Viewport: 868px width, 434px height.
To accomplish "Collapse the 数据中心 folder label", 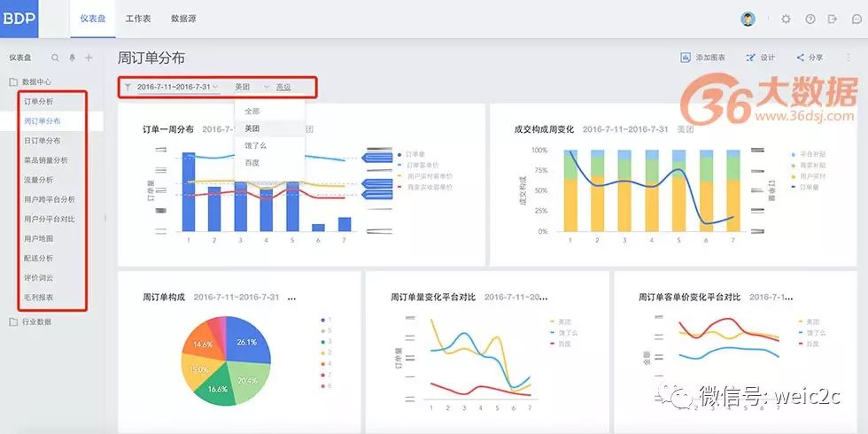I will (x=36, y=81).
